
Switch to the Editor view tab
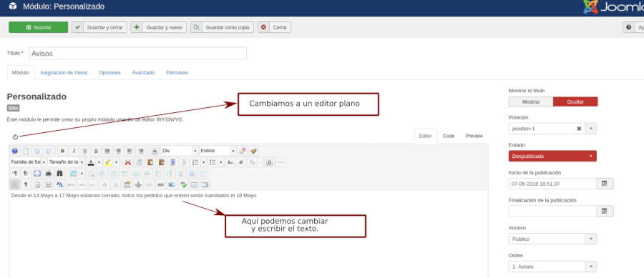(425, 136)
